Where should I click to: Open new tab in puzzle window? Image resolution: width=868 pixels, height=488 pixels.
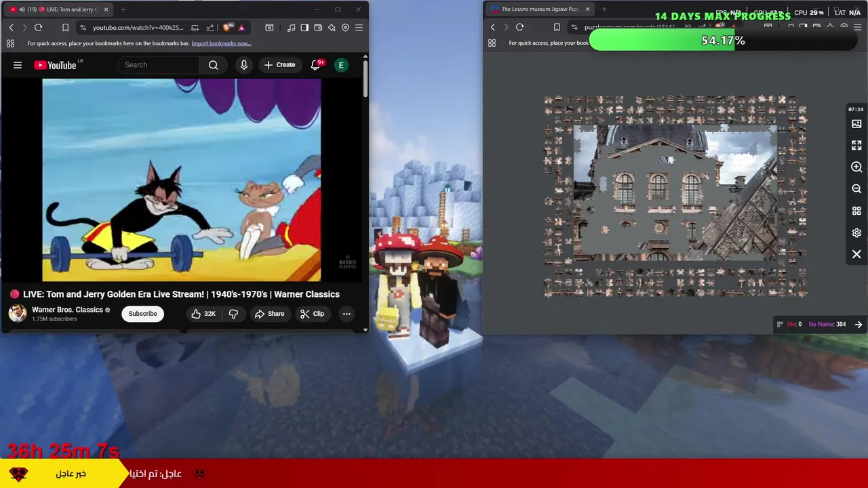[604, 9]
